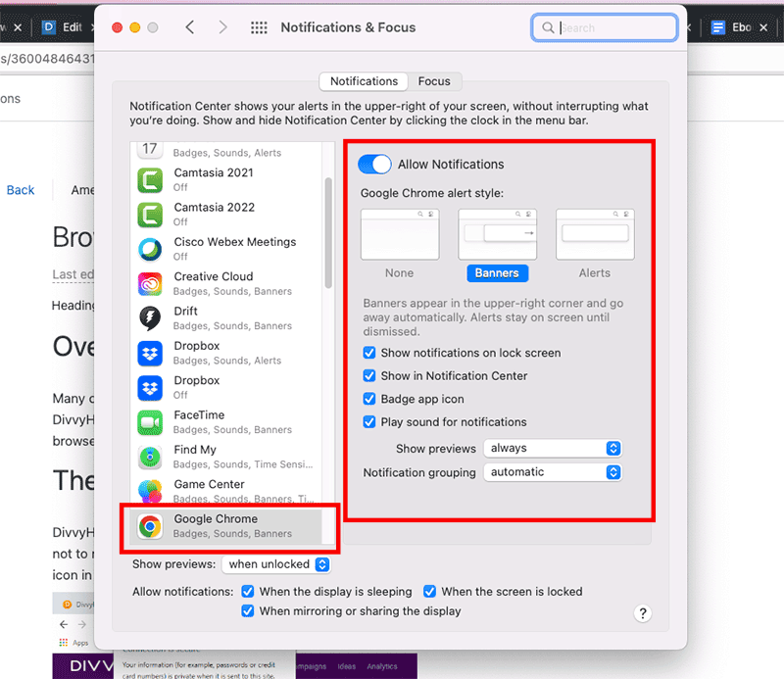Go back with the left chevron arrow
The image size is (784, 679).
190,27
